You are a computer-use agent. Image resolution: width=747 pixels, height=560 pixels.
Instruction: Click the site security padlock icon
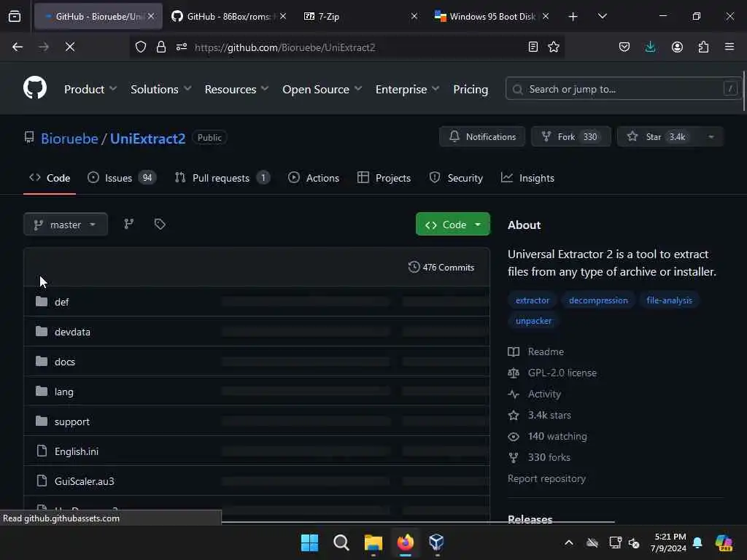pos(161,47)
